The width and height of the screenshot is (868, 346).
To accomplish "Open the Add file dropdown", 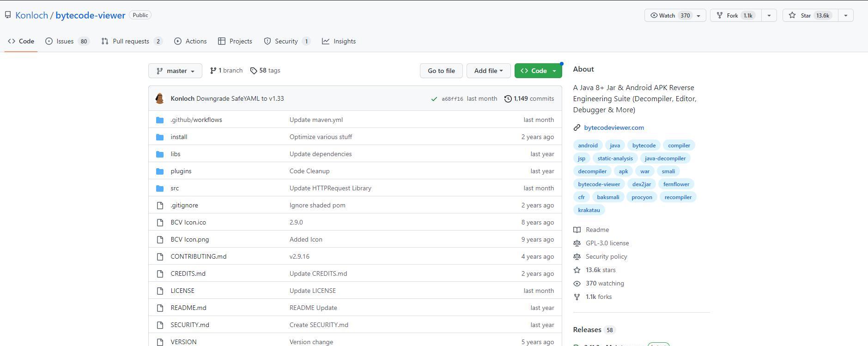I will click(x=488, y=71).
